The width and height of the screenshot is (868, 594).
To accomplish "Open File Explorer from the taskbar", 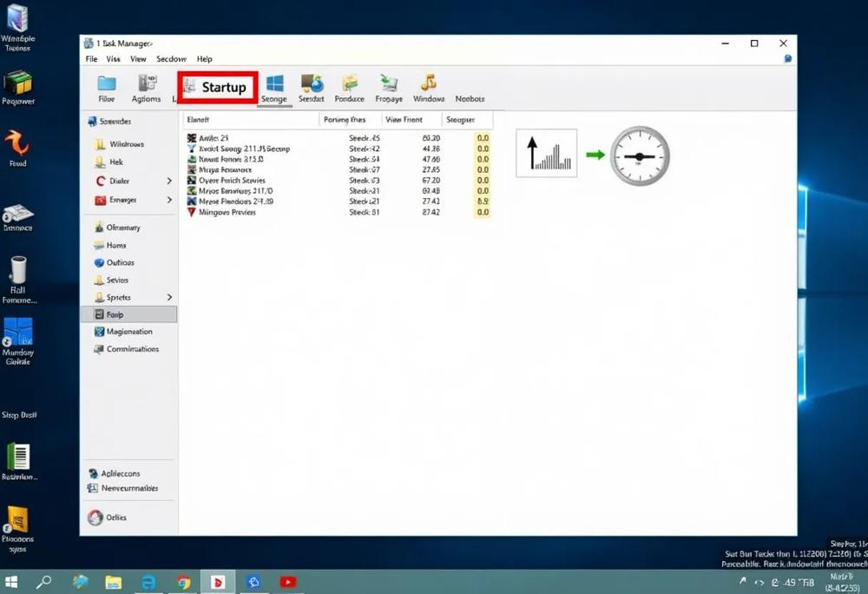I will [x=114, y=583].
